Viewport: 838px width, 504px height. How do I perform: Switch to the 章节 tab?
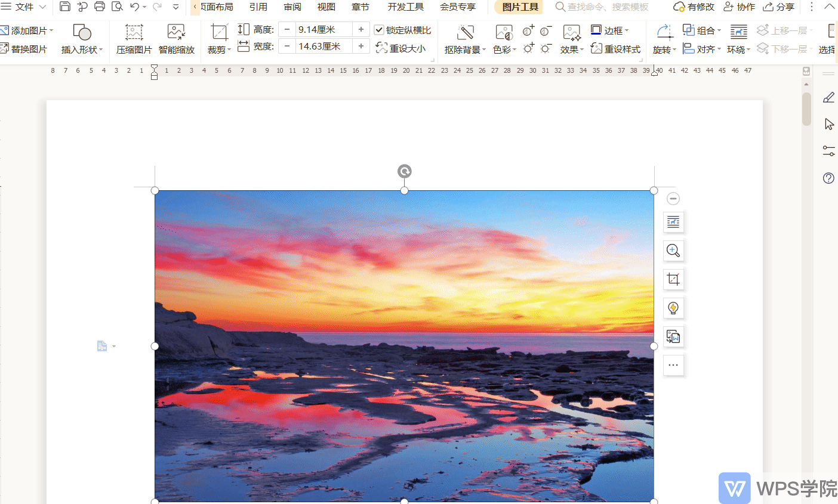pos(361,7)
